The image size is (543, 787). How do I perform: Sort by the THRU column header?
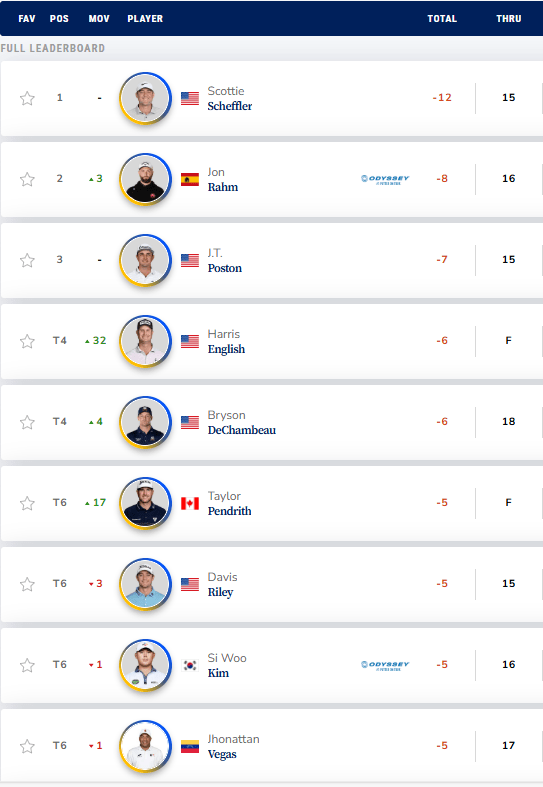[509, 19]
